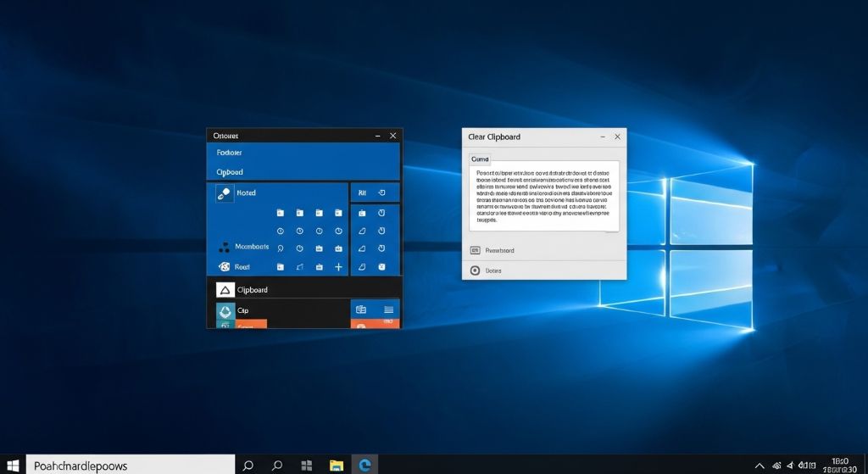Click in the taskbar search box

point(130,465)
